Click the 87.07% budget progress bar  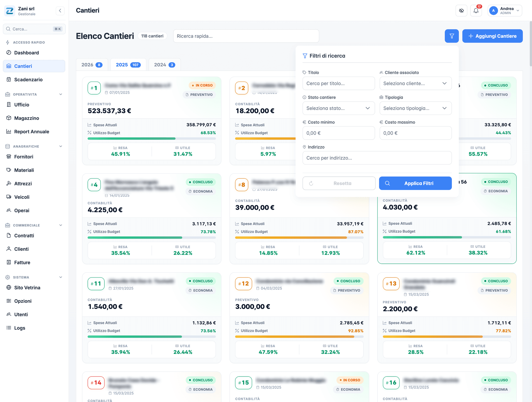pyautogui.click(x=299, y=238)
